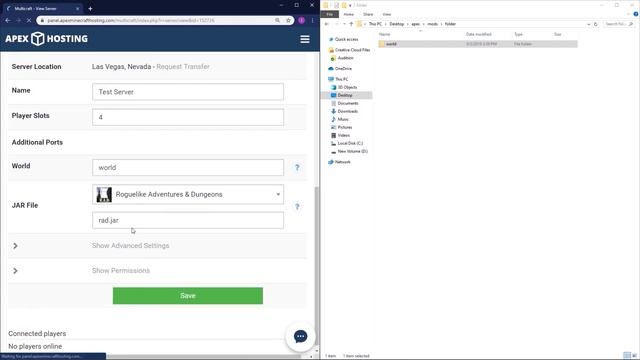Click the rad.jar input field

pyautogui.click(x=188, y=220)
